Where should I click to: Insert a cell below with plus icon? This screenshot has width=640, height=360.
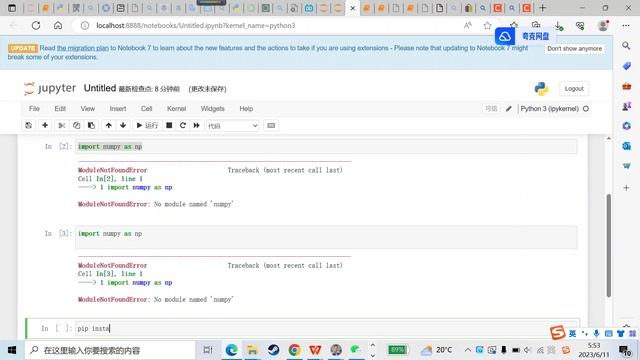coord(45,125)
